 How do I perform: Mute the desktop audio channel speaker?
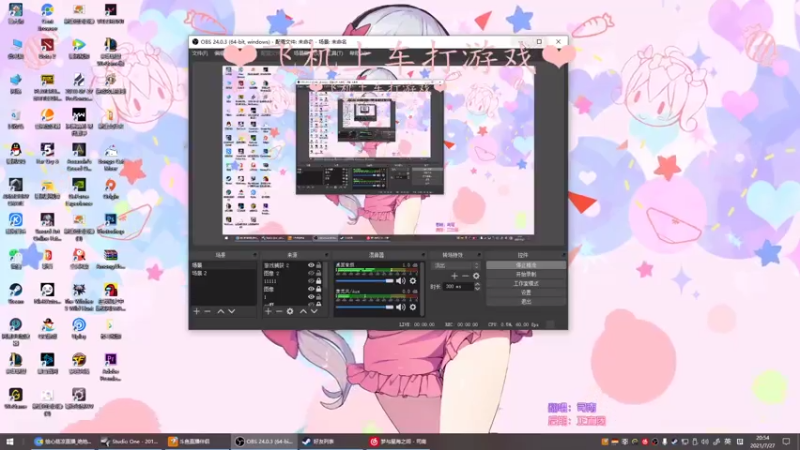click(x=401, y=281)
